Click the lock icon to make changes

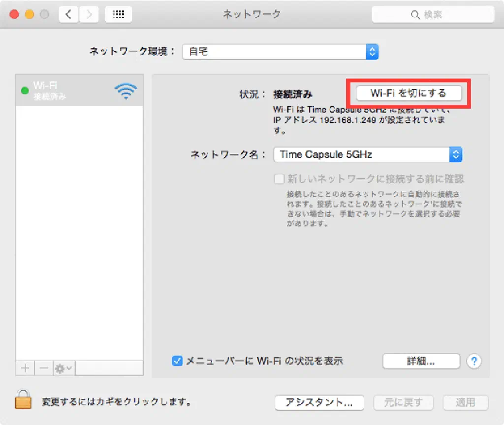click(23, 399)
